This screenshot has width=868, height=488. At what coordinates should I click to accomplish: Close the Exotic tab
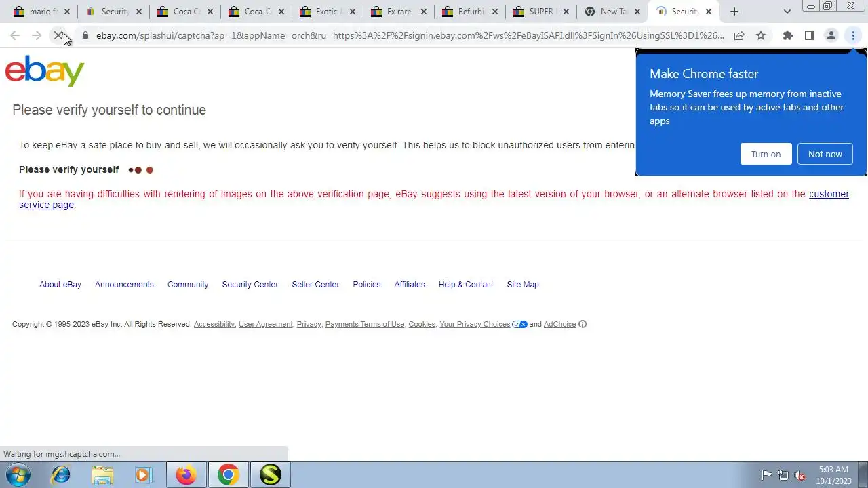353,12
